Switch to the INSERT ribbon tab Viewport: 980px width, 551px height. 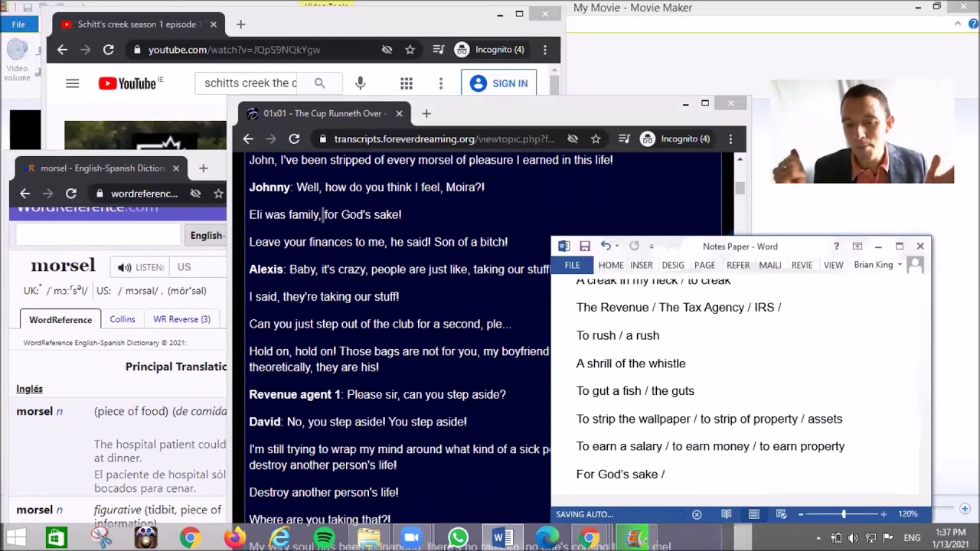coord(642,265)
